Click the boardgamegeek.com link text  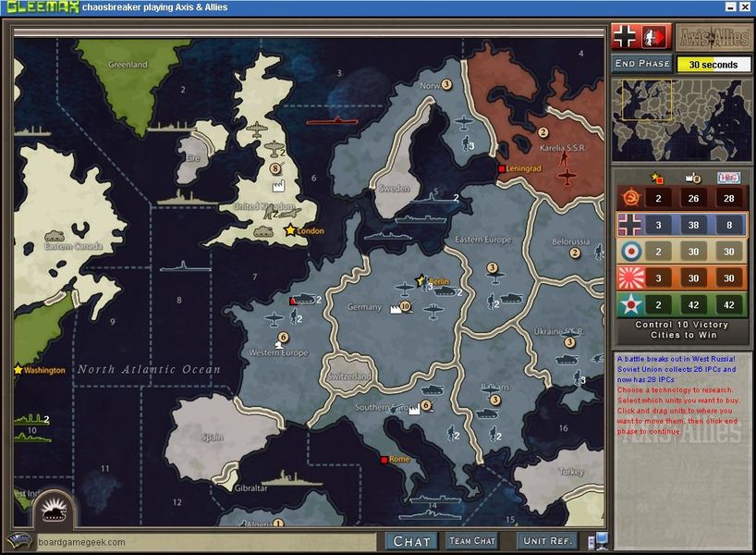[81, 542]
